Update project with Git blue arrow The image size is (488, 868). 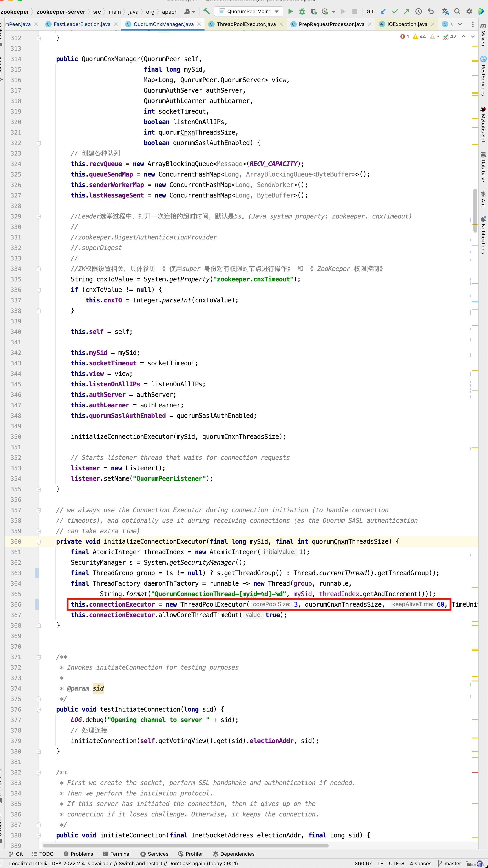coord(383,11)
